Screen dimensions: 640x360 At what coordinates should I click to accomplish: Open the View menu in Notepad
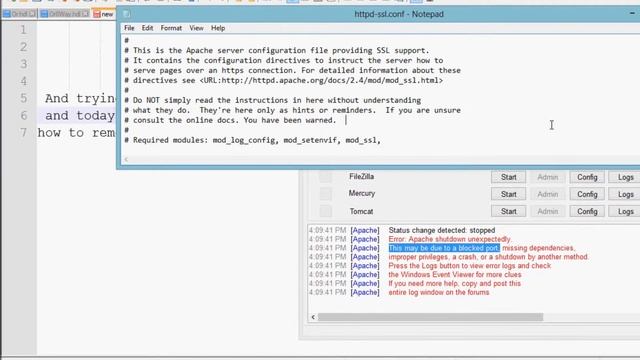point(196,28)
